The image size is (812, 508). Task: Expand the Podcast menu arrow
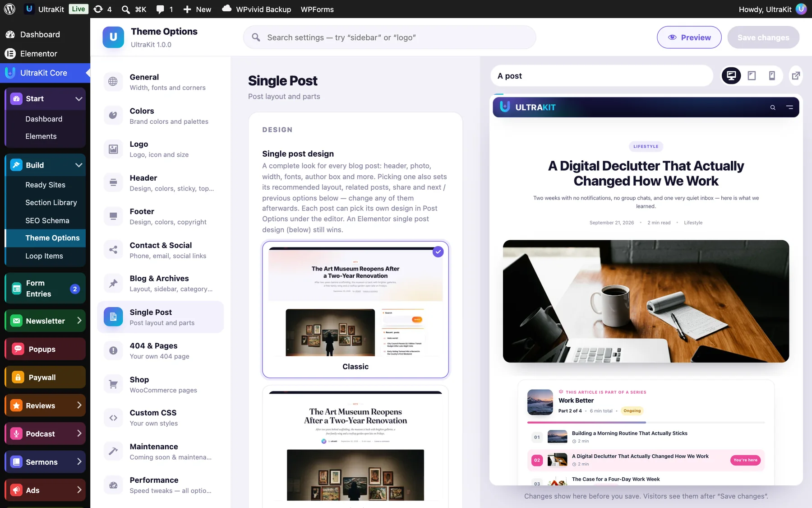[79, 433]
